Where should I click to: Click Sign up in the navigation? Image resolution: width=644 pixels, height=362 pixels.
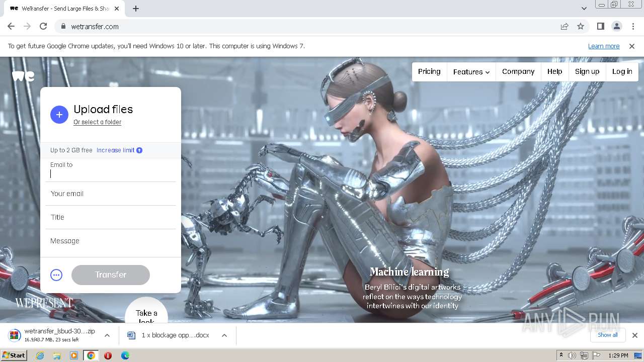pyautogui.click(x=587, y=71)
